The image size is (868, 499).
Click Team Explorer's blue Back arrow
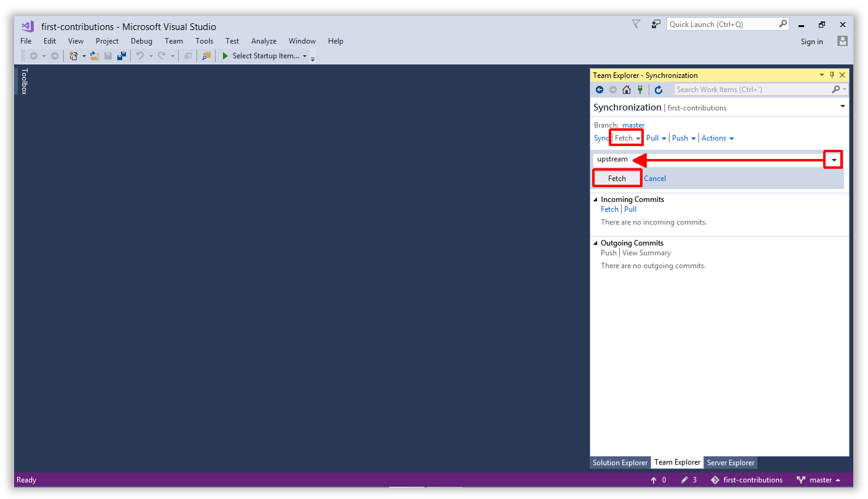tap(600, 90)
